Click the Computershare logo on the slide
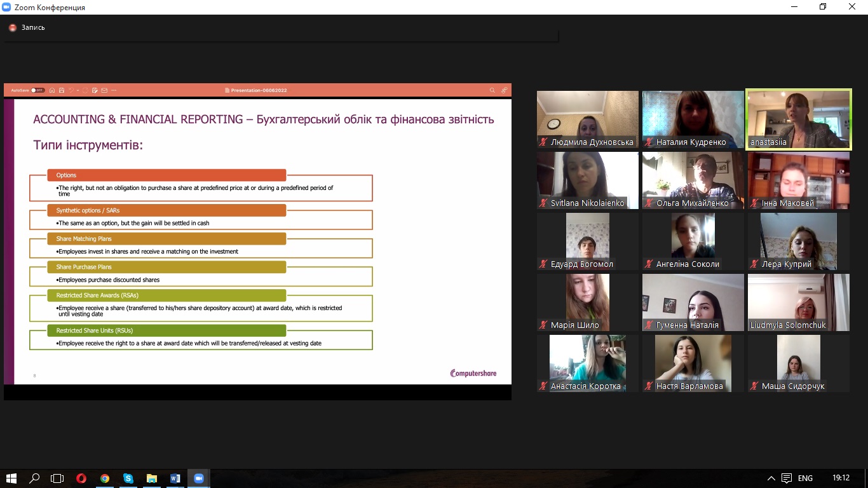The height and width of the screenshot is (488, 868). (x=473, y=374)
